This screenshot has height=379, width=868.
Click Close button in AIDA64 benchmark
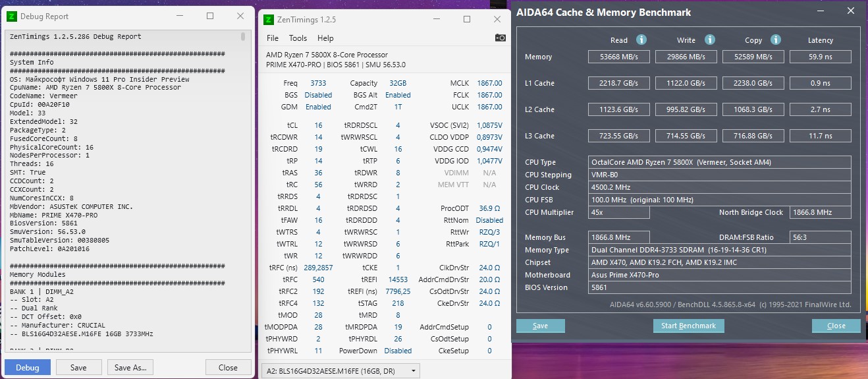[x=836, y=326]
